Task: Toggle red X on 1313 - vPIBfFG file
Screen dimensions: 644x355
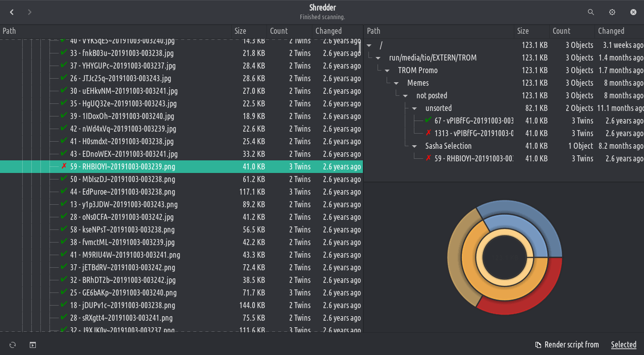Action: [428, 133]
